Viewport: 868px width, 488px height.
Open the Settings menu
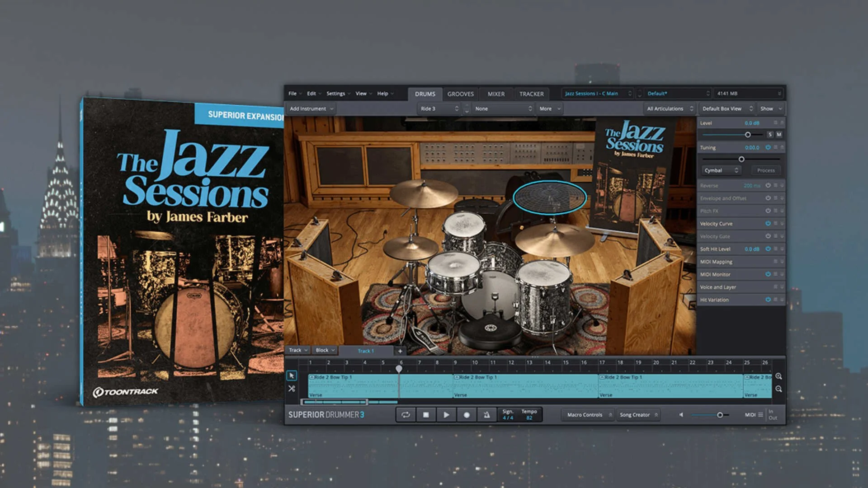(x=335, y=93)
